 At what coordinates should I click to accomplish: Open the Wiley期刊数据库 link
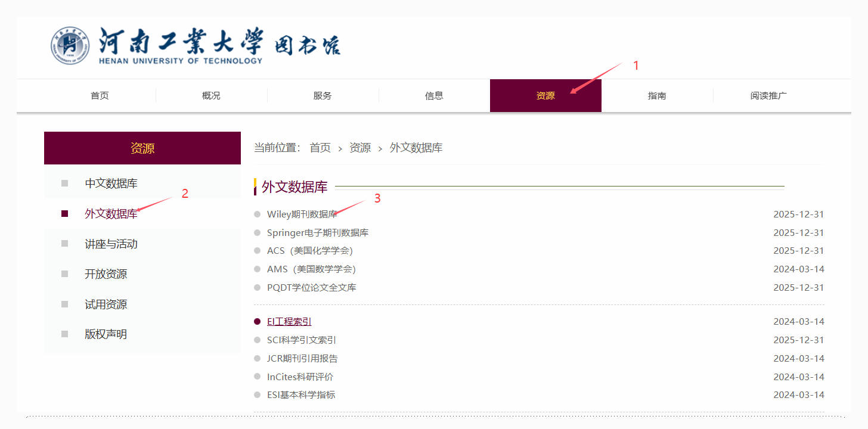pos(302,214)
